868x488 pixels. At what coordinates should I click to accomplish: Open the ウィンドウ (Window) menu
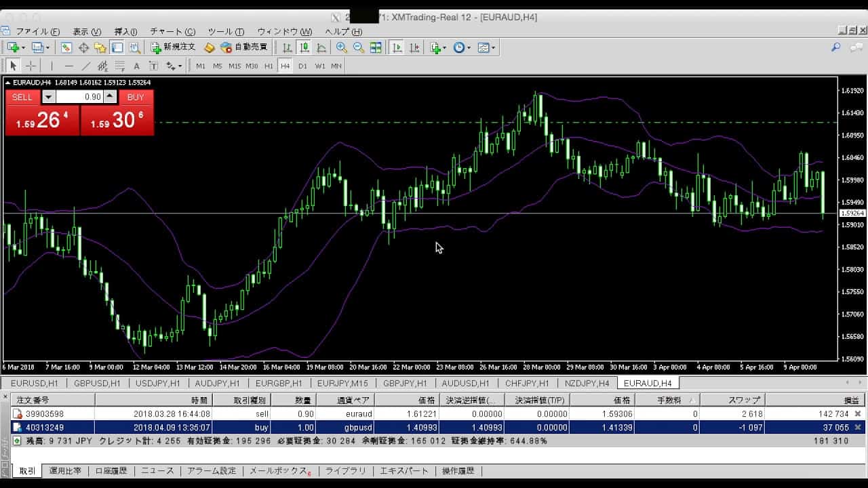[285, 32]
